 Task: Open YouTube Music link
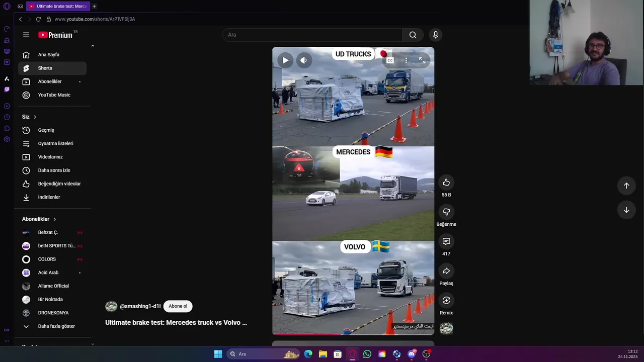(x=52, y=95)
